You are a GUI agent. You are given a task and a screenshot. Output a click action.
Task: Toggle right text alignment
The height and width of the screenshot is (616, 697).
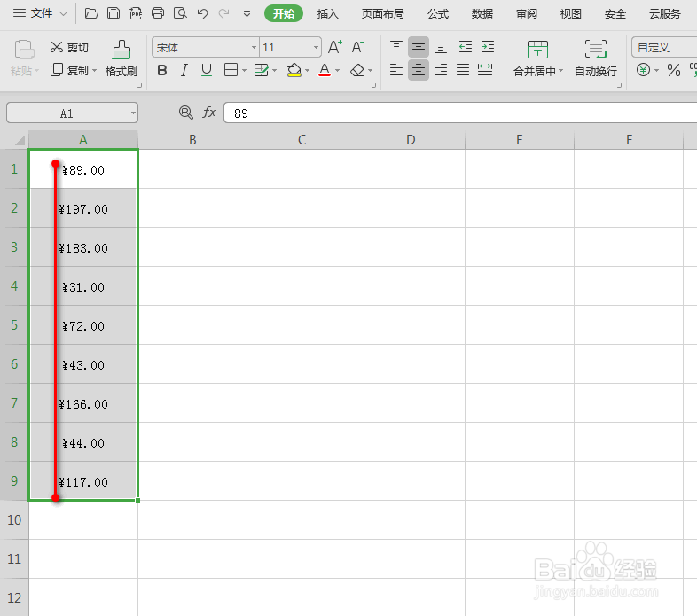[441, 70]
